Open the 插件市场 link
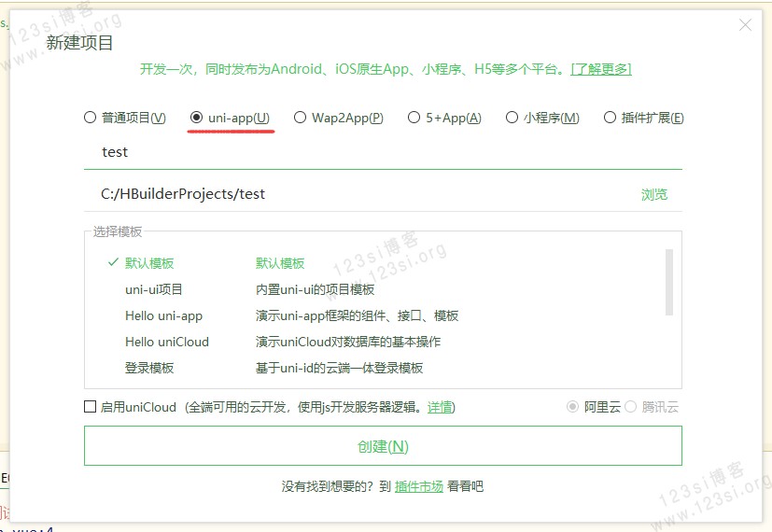This screenshot has width=772, height=532. (419, 486)
